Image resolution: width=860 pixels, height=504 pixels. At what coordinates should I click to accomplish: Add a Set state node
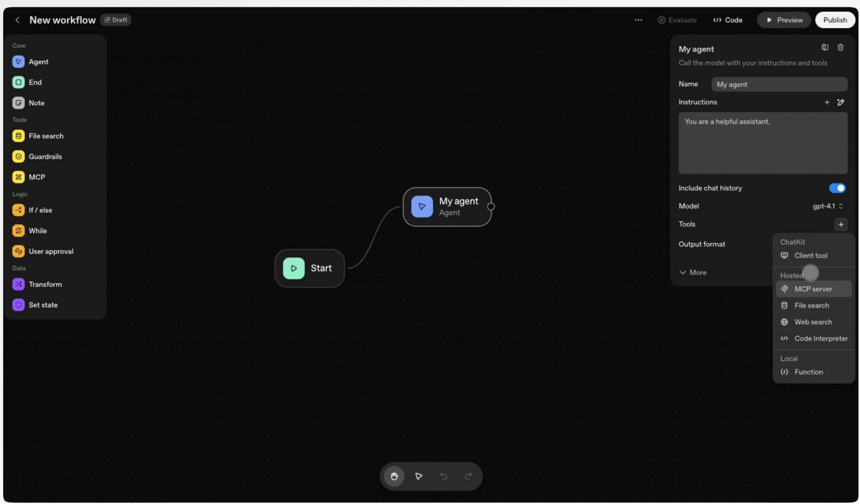[x=42, y=305]
